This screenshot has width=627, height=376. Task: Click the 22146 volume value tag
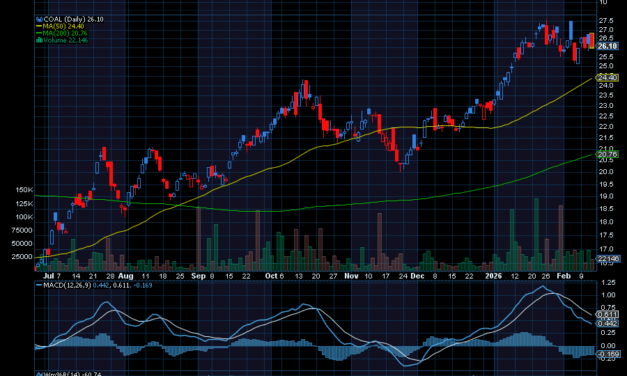tap(608, 259)
